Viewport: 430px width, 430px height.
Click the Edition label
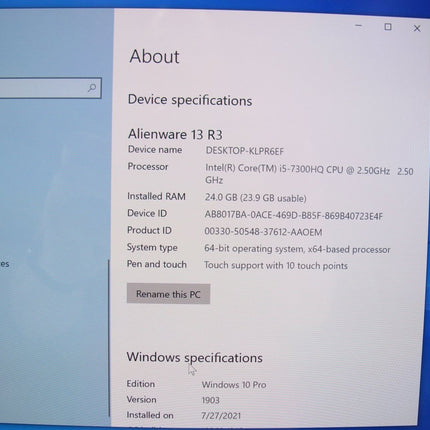click(x=140, y=384)
